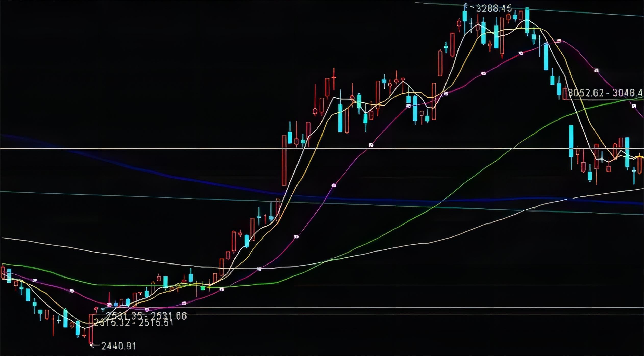
Task: Click purple moving average marker at its peak
Action: click(x=559, y=41)
